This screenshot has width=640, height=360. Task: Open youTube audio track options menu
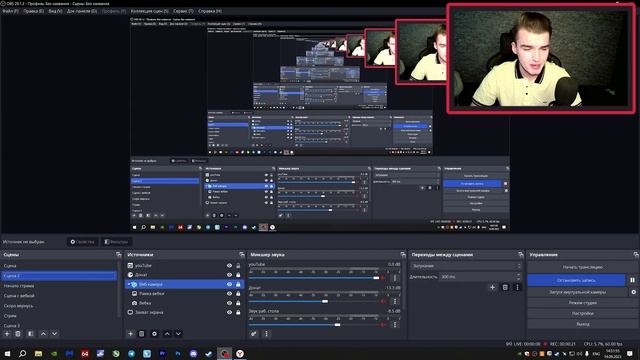395,278
